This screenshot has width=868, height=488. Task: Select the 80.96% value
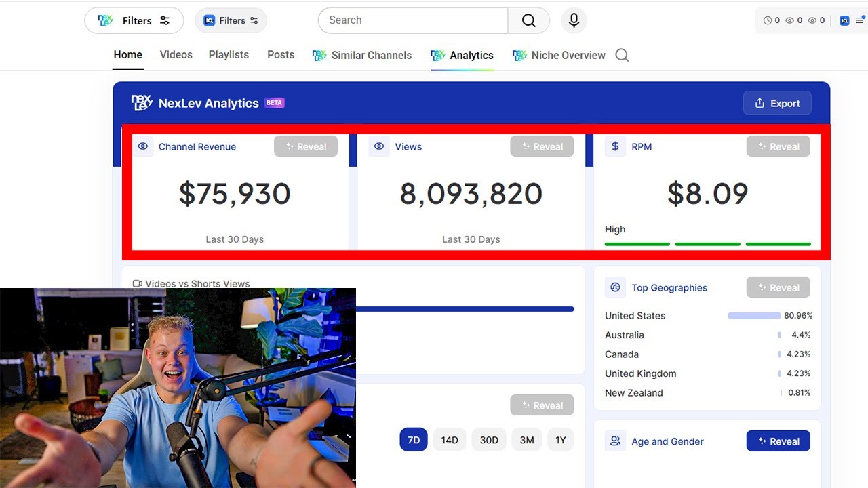(x=798, y=316)
